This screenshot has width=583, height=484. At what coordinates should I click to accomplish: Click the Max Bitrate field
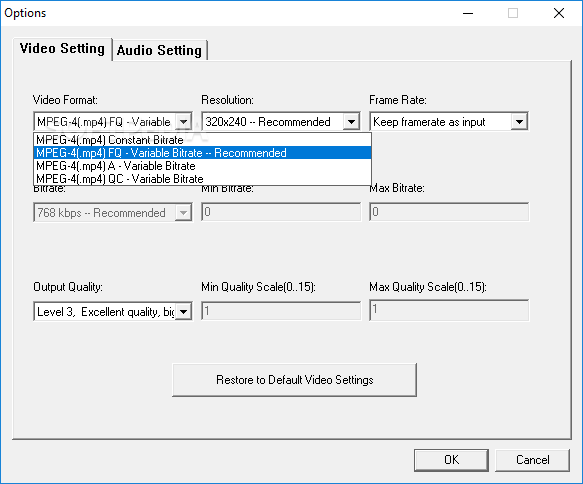pyautogui.click(x=449, y=212)
